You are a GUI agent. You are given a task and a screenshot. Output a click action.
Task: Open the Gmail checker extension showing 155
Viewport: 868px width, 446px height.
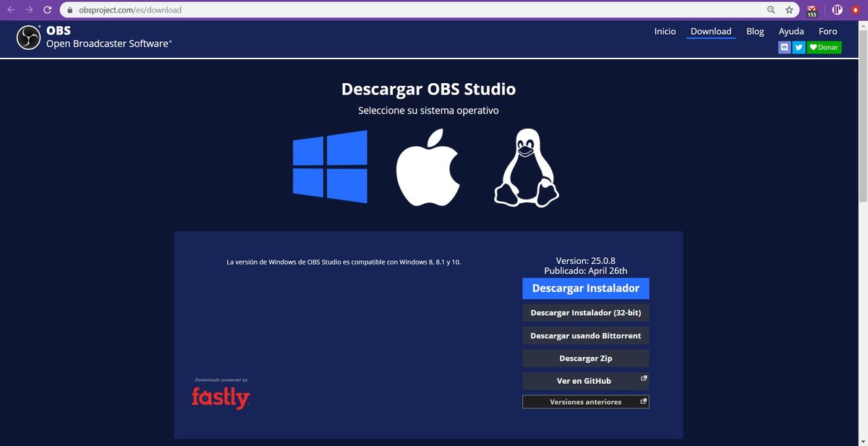click(812, 10)
